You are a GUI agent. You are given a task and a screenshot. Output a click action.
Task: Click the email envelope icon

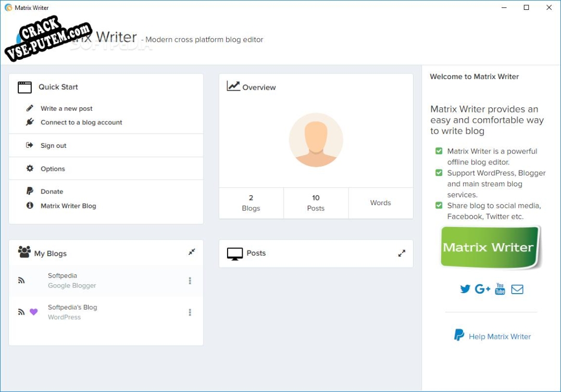[517, 289]
